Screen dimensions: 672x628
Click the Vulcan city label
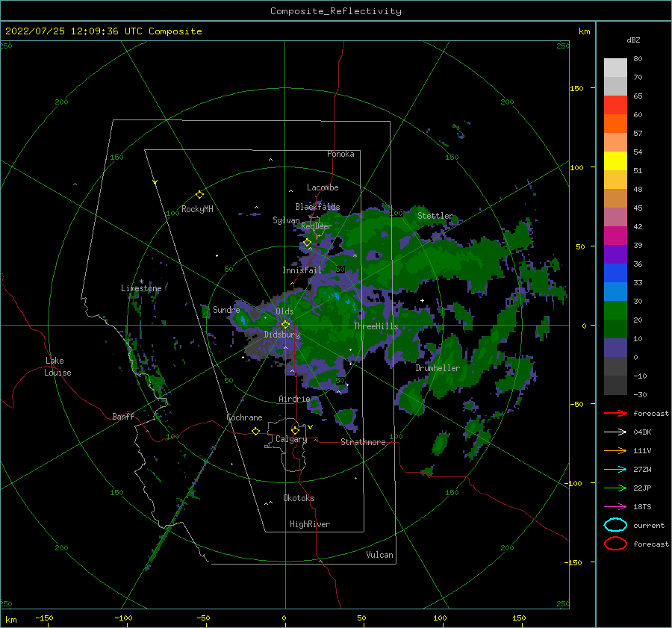[x=380, y=555]
